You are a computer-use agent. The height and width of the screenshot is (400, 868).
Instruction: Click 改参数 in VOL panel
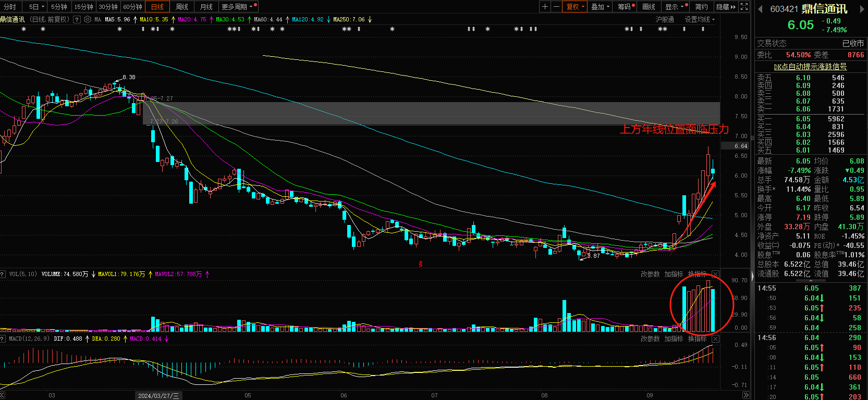coord(650,274)
